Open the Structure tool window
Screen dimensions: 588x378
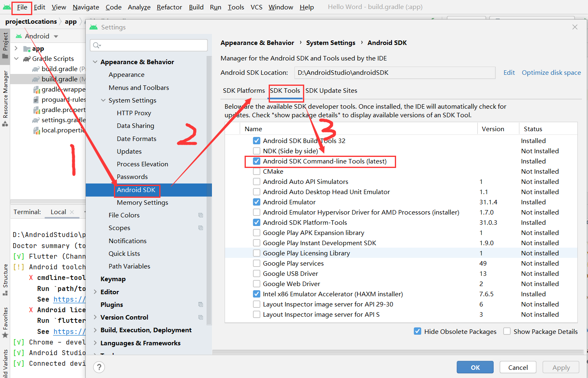(x=5, y=280)
